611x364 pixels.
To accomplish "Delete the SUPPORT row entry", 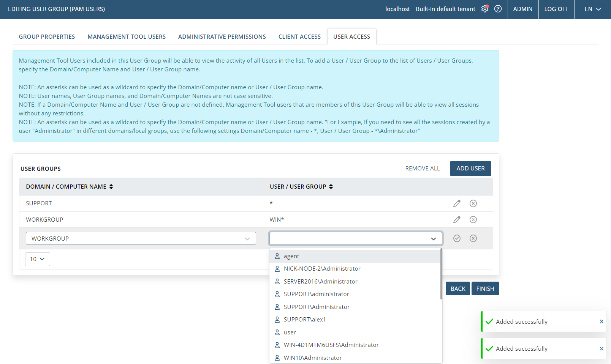I will tap(473, 203).
